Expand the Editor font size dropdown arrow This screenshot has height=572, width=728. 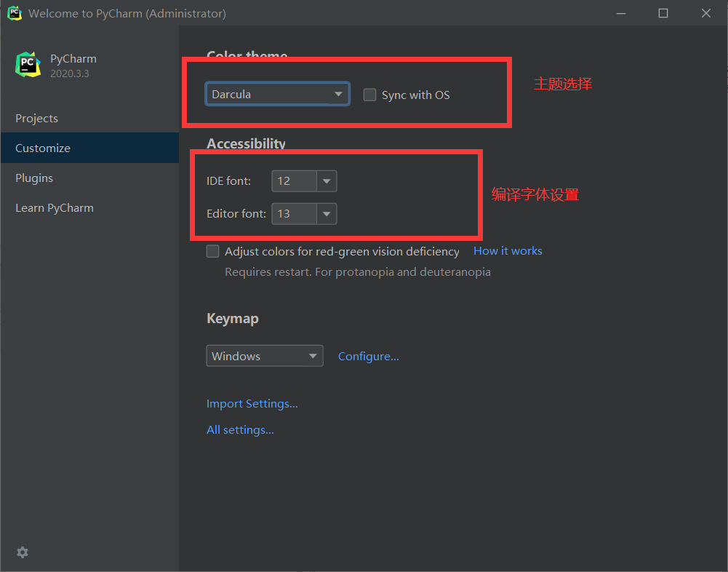327,214
